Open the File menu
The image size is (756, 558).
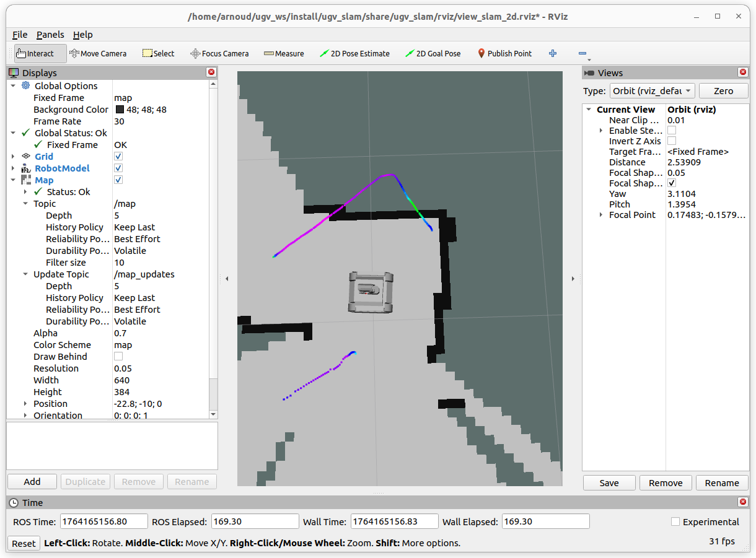coord(20,35)
